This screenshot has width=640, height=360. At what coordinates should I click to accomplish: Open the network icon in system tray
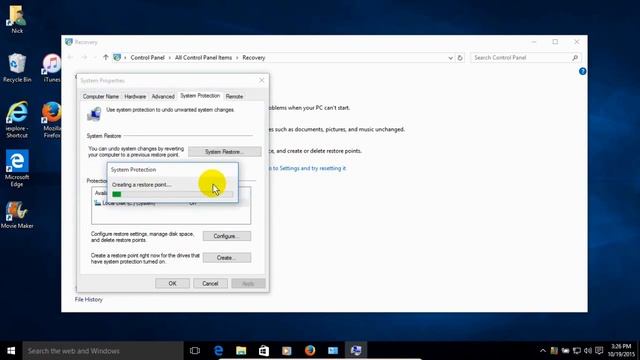click(577, 351)
